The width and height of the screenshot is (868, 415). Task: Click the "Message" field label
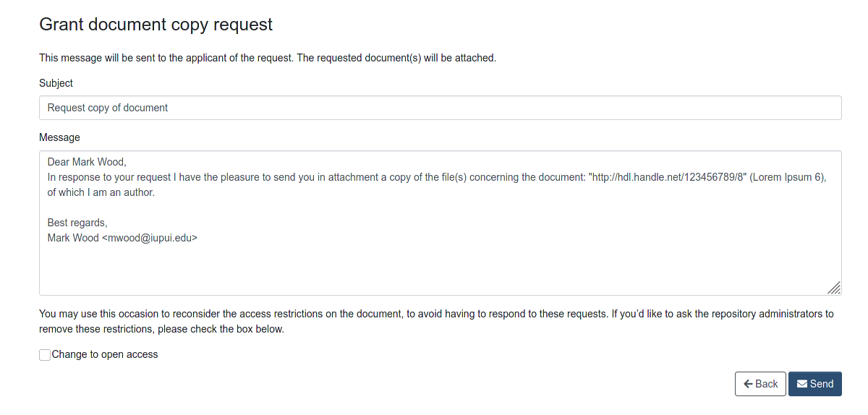59,137
